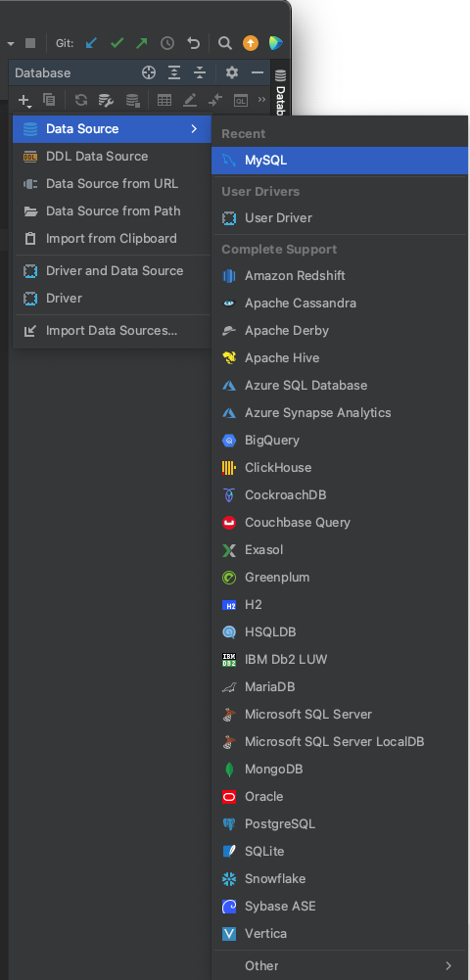Click Import Data Sources...

112,331
